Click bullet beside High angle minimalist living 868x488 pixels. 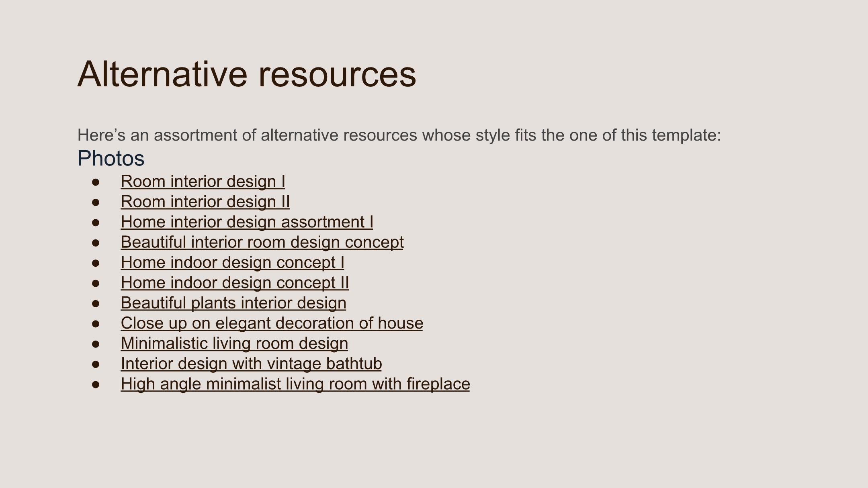click(x=96, y=384)
